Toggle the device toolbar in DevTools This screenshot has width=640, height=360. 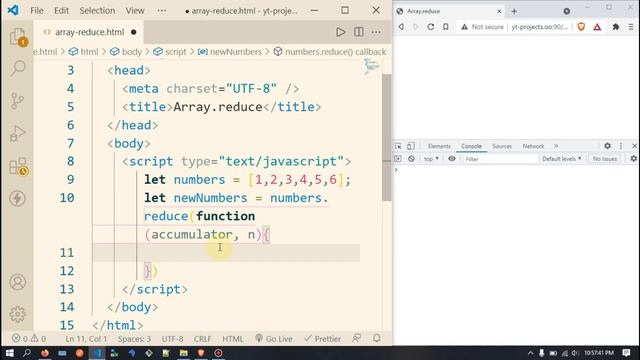point(411,146)
